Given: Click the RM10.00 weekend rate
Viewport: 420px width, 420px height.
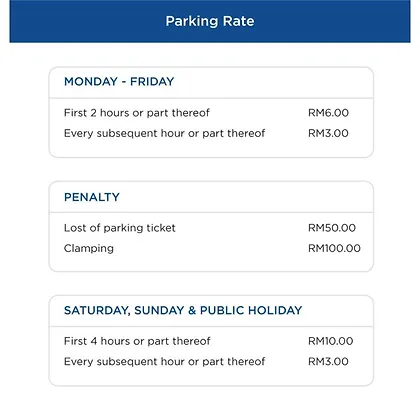Looking at the screenshot, I should click(x=330, y=341).
